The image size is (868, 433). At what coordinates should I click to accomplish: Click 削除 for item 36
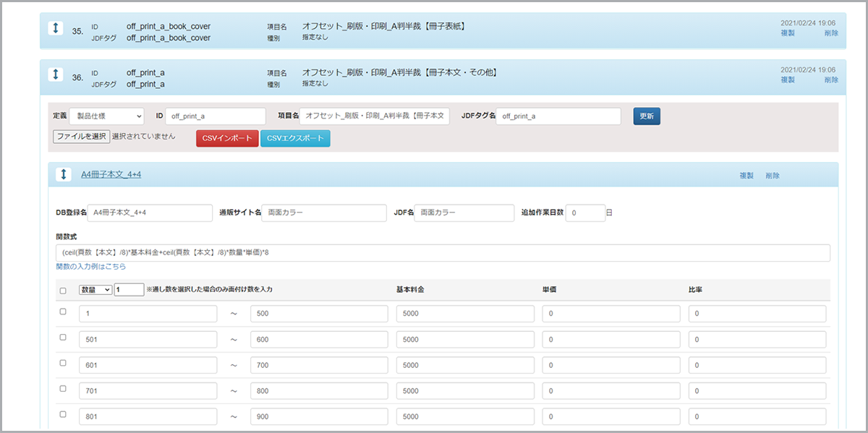pos(831,80)
